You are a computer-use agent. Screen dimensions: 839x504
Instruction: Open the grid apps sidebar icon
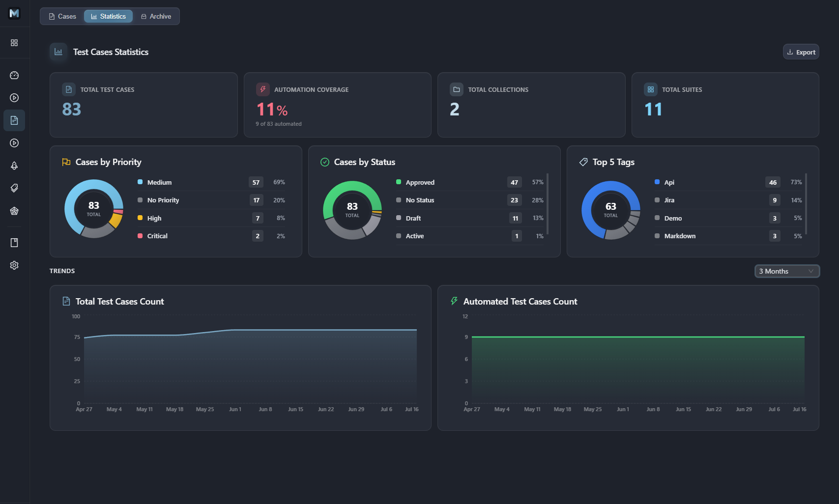click(14, 43)
